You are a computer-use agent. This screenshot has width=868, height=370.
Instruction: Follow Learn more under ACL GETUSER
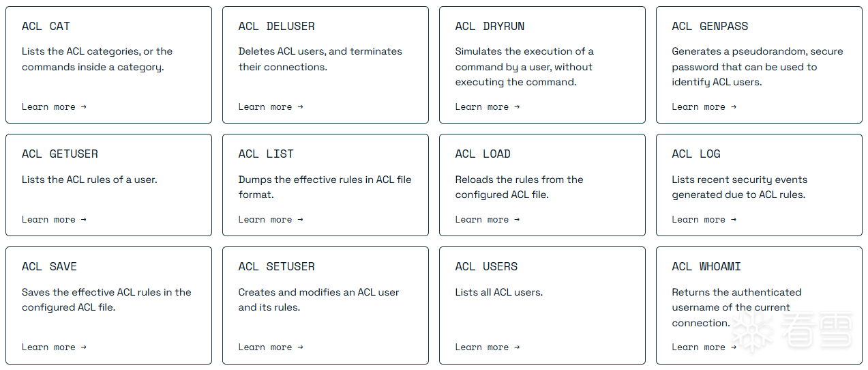click(x=54, y=219)
